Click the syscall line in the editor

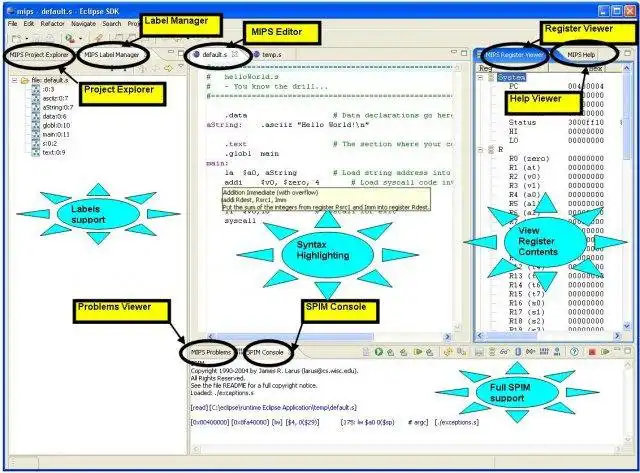[x=240, y=221]
